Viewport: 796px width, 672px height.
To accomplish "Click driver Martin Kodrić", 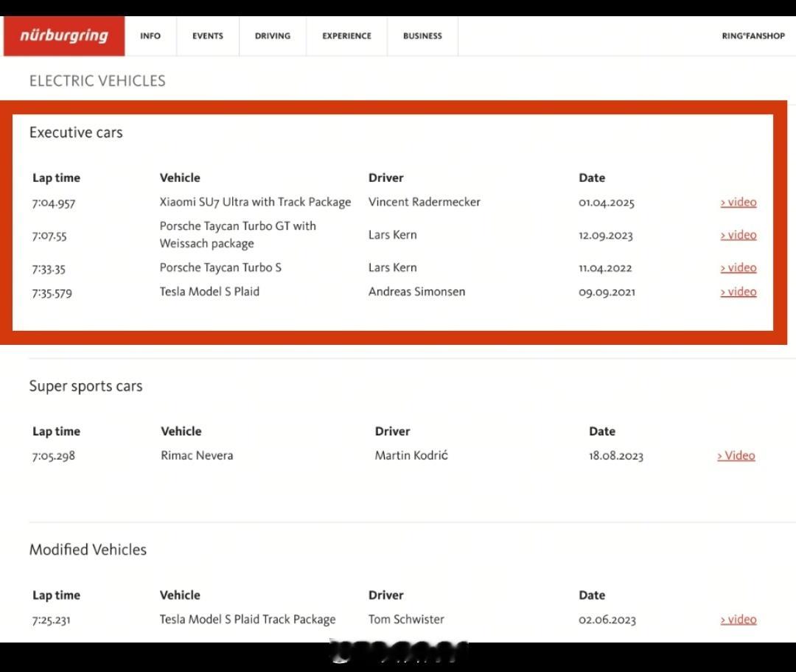I will [x=411, y=456].
